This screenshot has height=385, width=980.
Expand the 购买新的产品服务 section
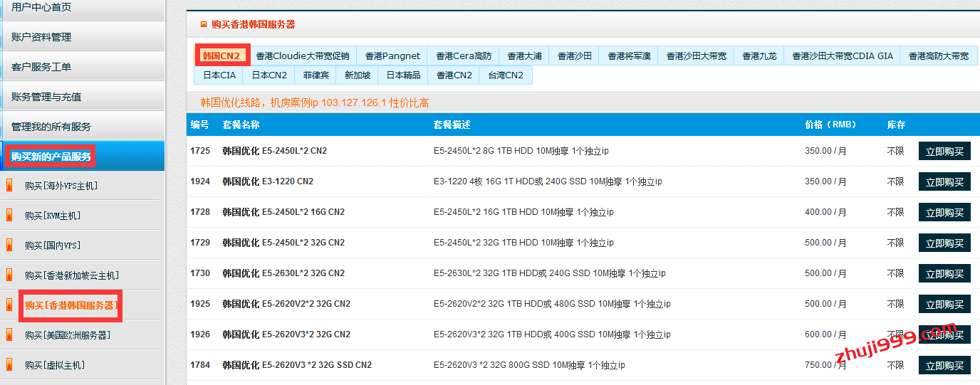[x=51, y=157]
